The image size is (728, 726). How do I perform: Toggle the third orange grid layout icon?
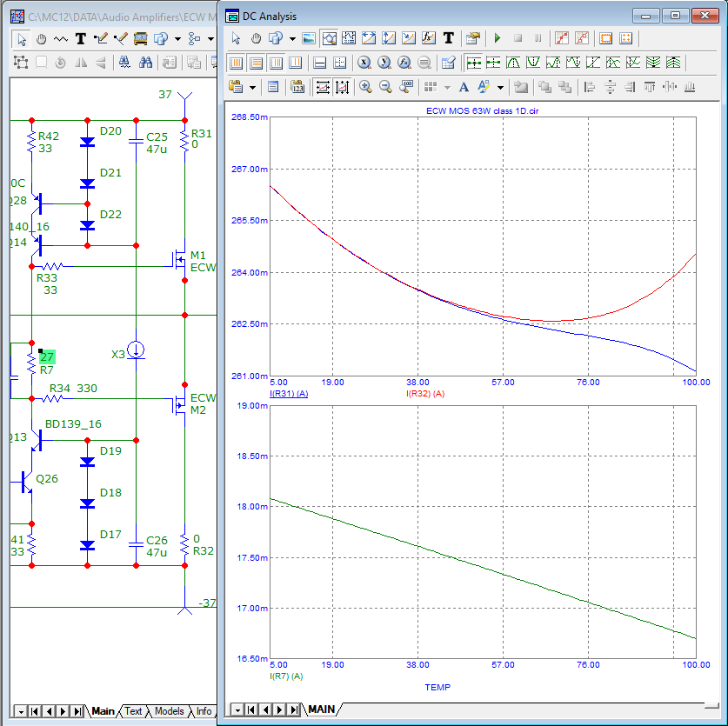276,63
